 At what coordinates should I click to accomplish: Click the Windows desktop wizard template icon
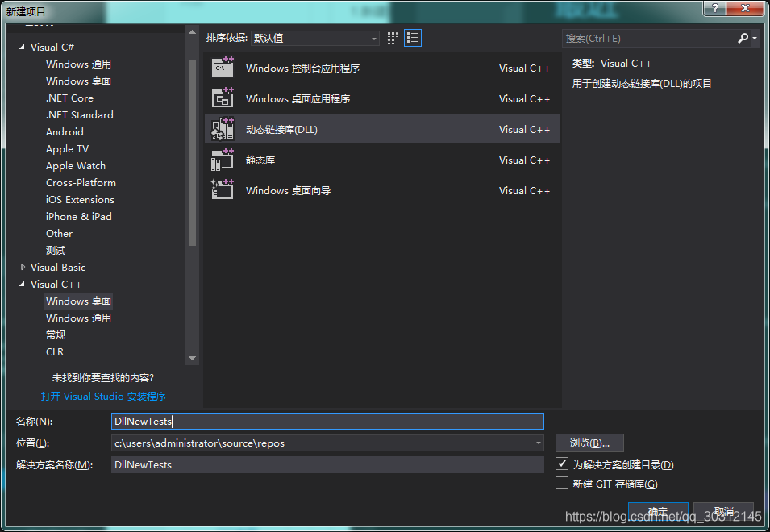click(223, 190)
